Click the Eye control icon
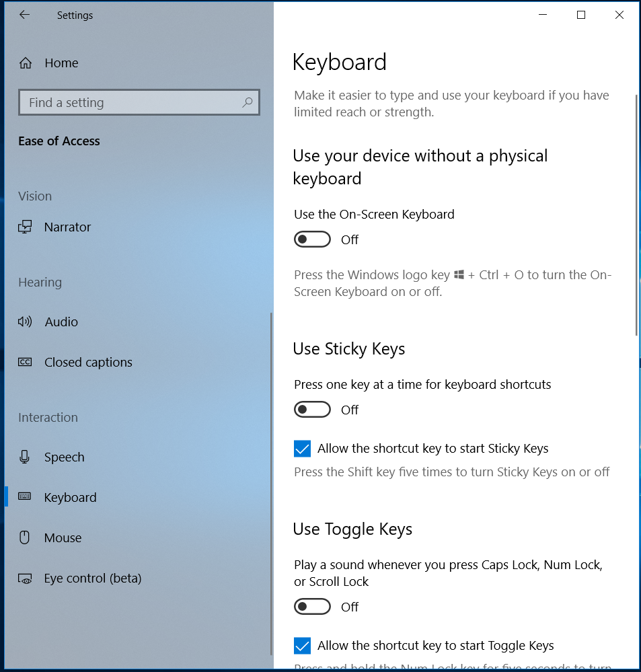The width and height of the screenshot is (641, 672). pos(26,578)
